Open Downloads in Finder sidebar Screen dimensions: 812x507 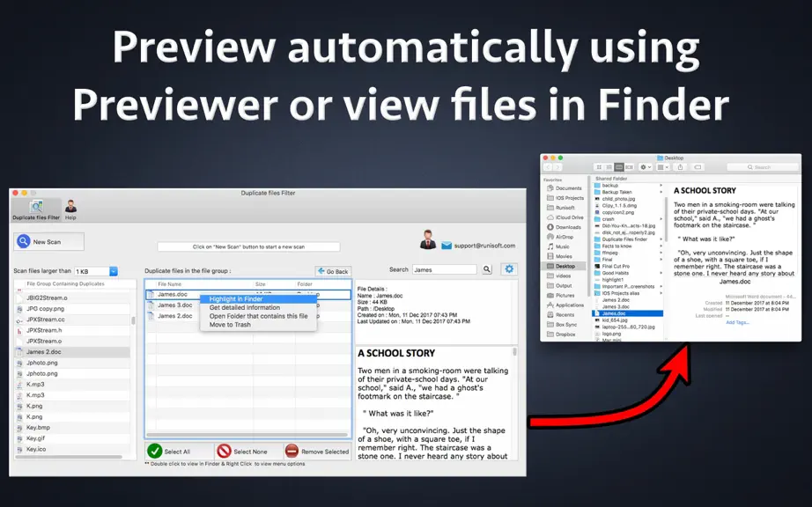564,227
